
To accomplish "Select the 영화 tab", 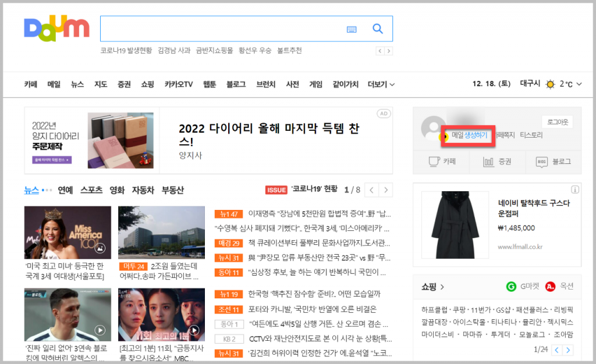I will 117,190.
